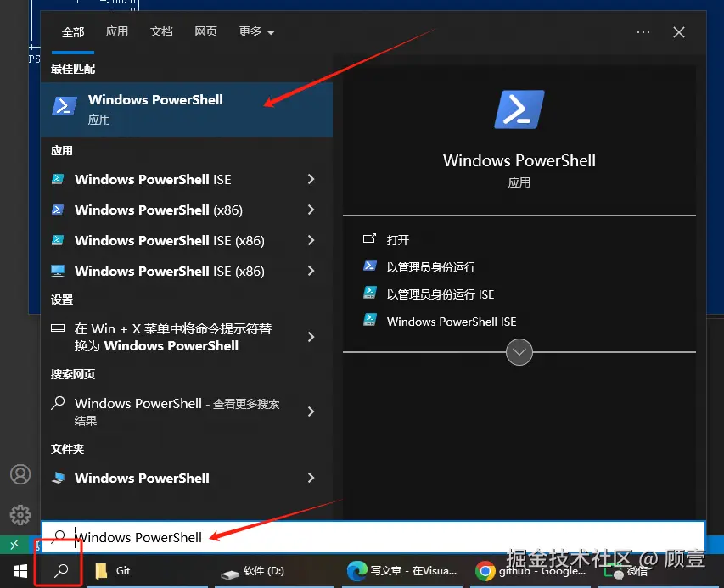The height and width of the screenshot is (588, 724).
Task: Switch to the 应用 search tab
Action: pyautogui.click(x=117, y=31)
